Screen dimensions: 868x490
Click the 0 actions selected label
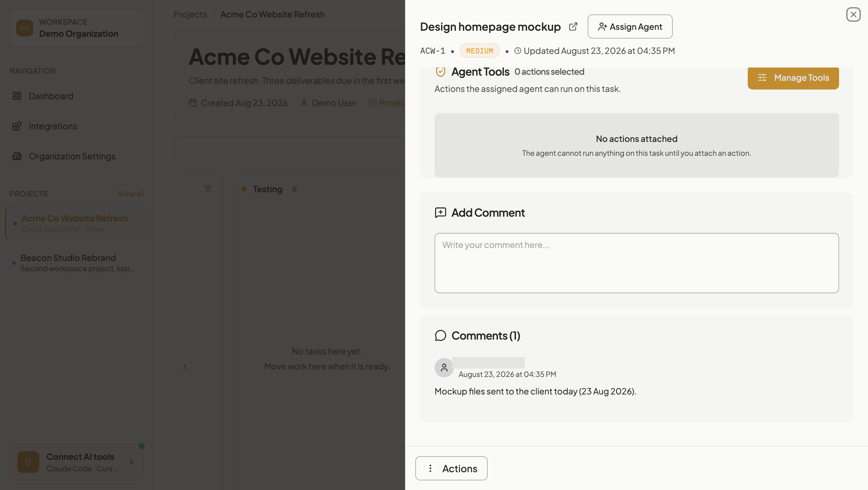coord(549,72)
